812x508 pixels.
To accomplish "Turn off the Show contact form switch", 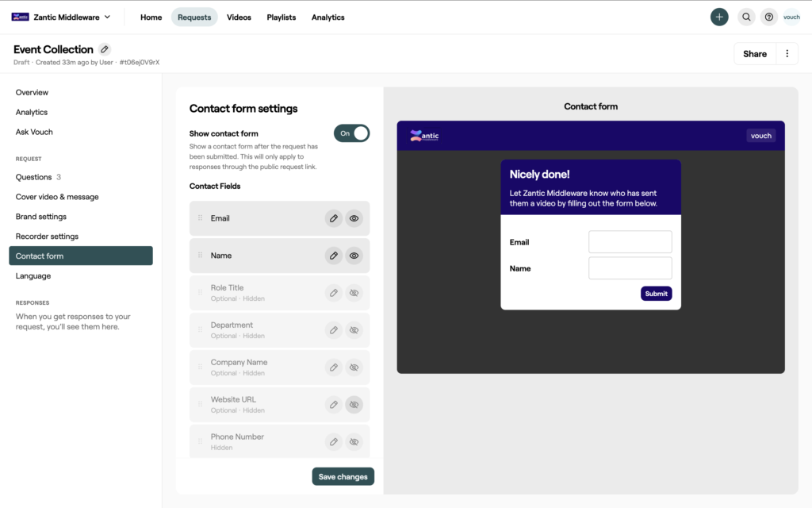I will pos(351,133).
